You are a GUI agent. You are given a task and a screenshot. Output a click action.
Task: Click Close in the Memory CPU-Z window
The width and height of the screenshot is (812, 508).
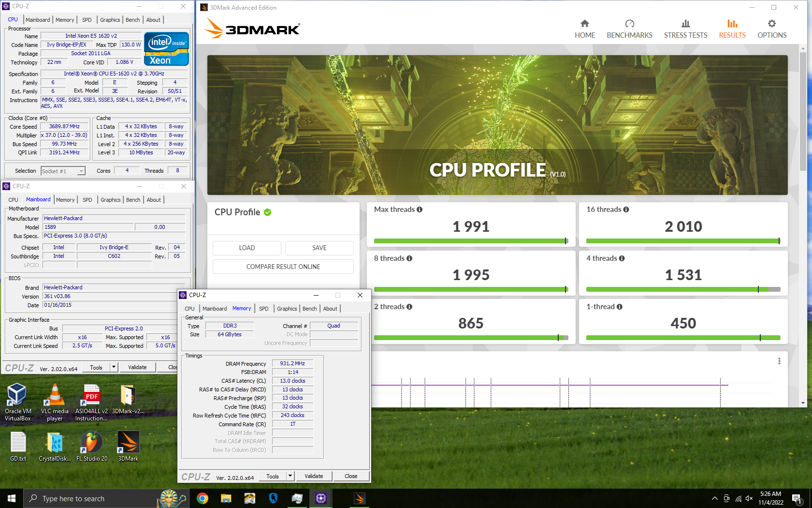351,476
